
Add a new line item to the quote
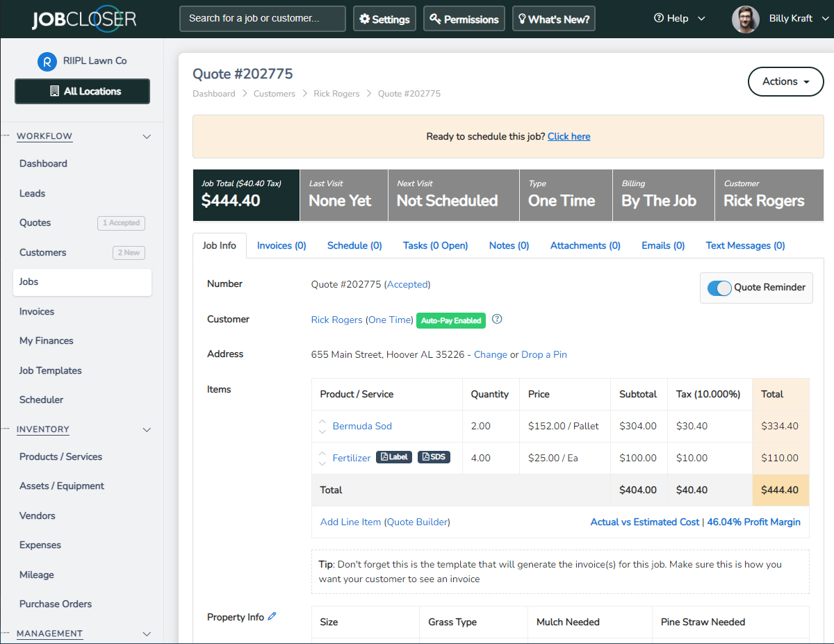(x=350, y=522)
